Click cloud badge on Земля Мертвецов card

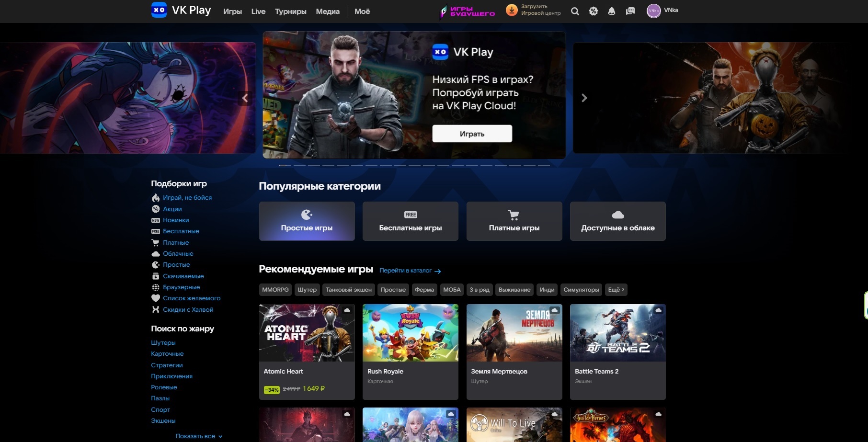[555, 310]
